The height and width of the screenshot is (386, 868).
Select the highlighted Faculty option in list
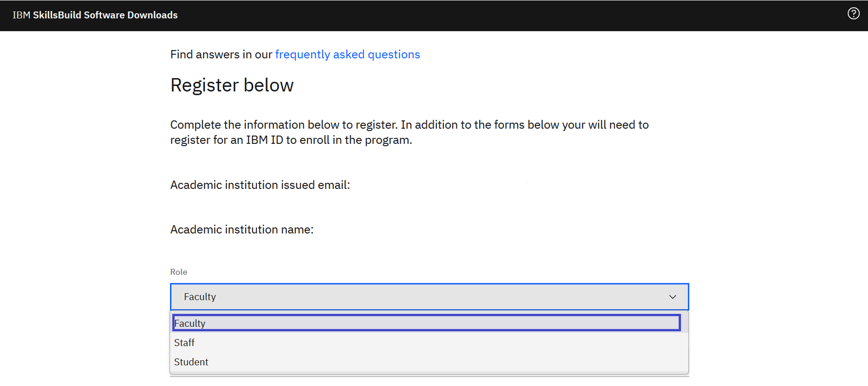point(425,323)
